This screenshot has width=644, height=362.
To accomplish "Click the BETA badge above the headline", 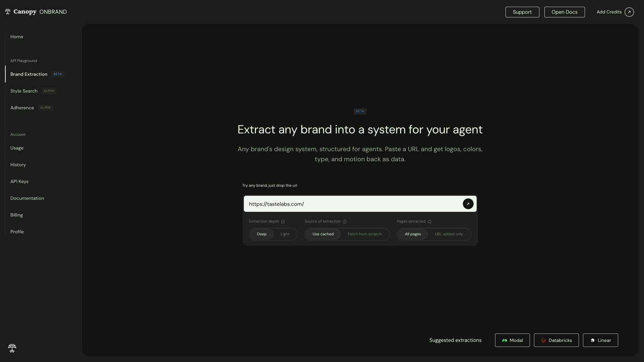I will click(x=360, y=111).
